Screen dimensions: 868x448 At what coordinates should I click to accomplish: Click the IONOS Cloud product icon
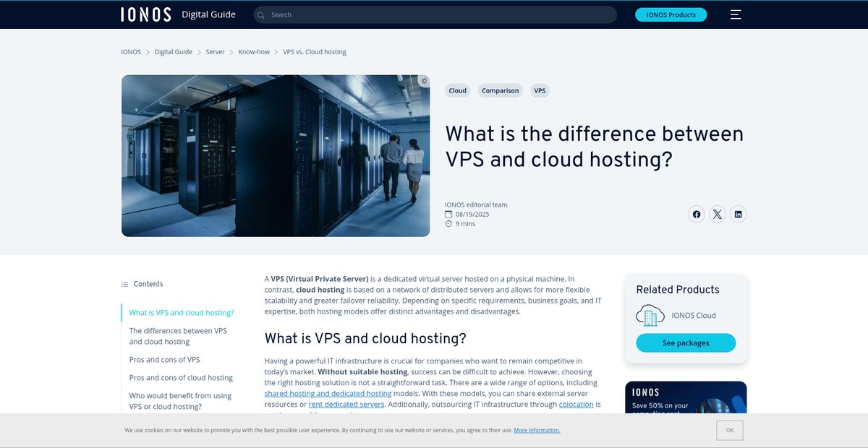(650, 315)
